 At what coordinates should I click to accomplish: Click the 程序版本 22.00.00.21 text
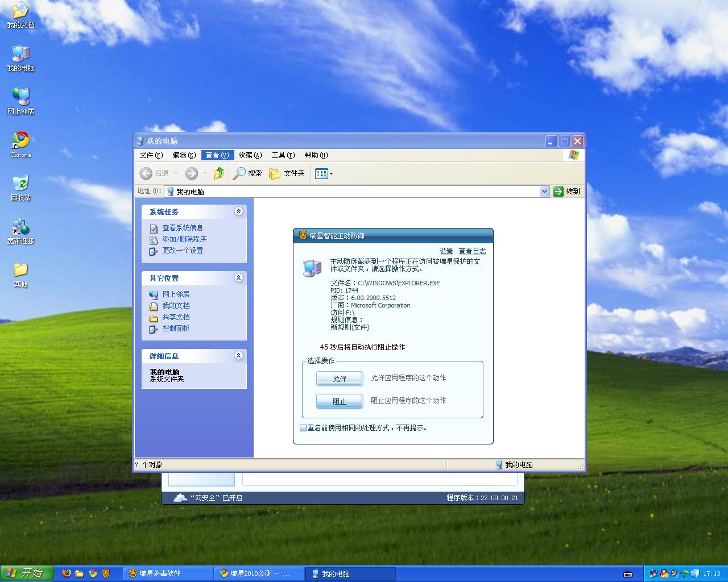[x=482, y=498]
